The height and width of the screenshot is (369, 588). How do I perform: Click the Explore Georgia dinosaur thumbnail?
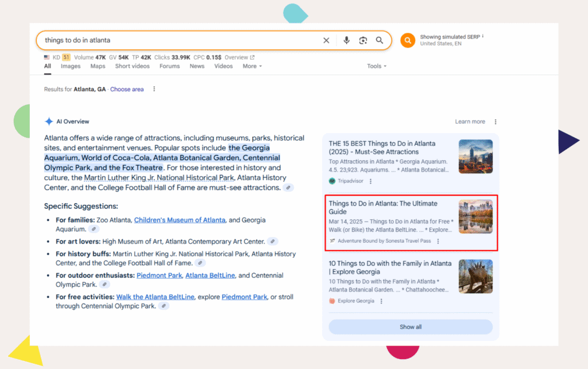pyautogui.click(x=475, y=277)
